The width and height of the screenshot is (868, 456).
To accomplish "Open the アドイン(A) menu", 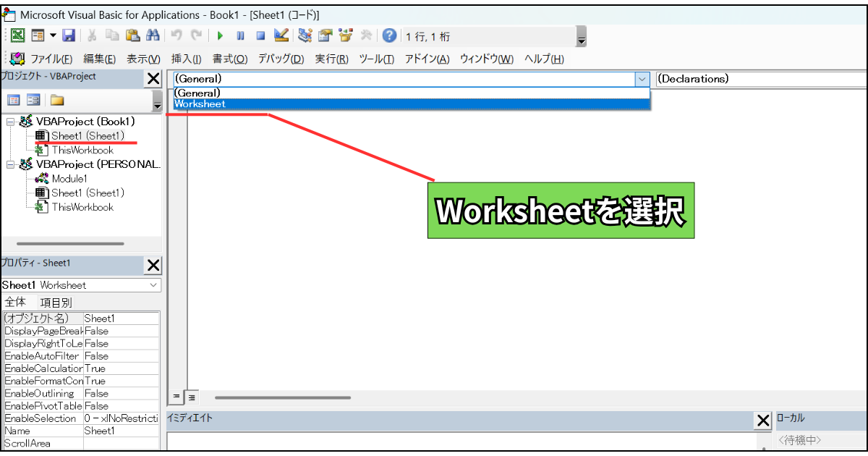I will tap(427, 59).
